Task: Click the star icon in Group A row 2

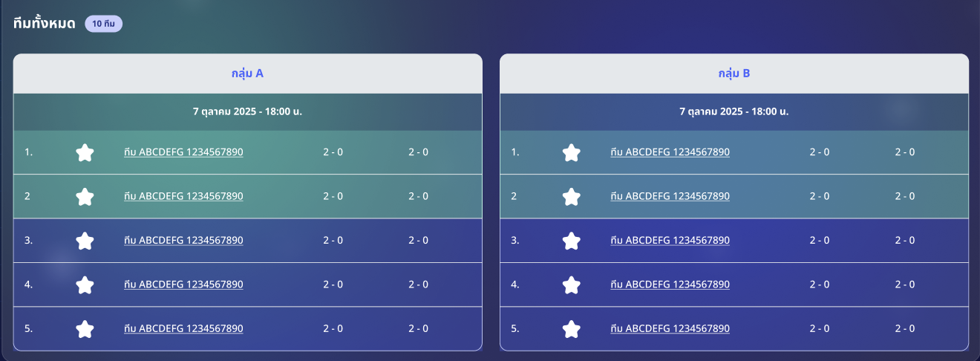Action: 85,197
